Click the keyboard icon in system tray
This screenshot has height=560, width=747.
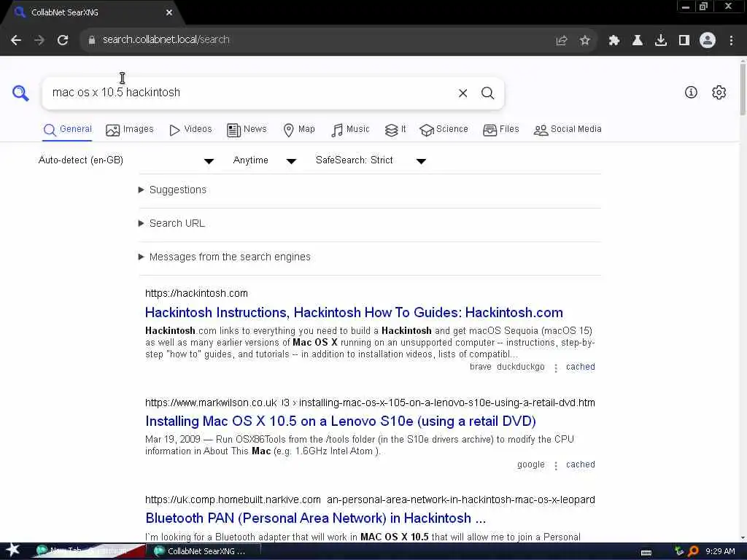[x=646, y=553]
